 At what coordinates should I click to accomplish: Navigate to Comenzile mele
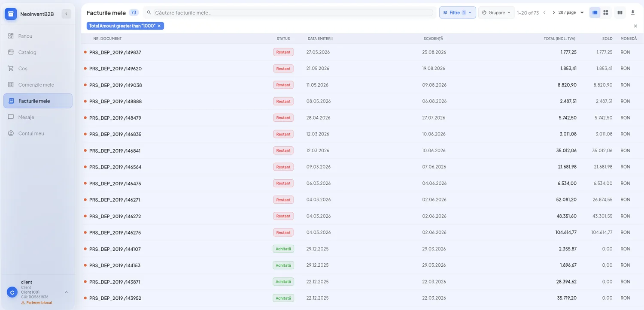pos(38,85)
